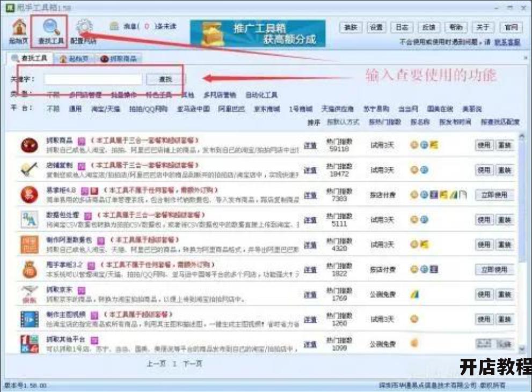Filter platform by 美丽说
The height and width of the screenshot is (392, 532).
point(472,109)
